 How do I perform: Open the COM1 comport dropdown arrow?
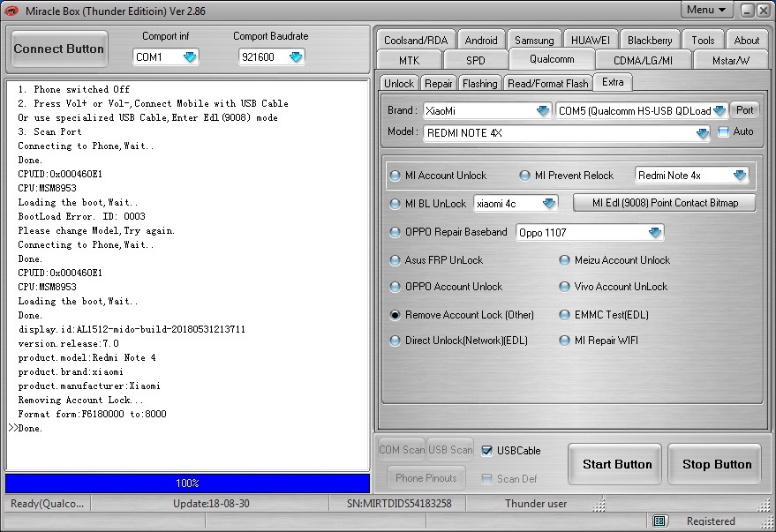(190, 56)
